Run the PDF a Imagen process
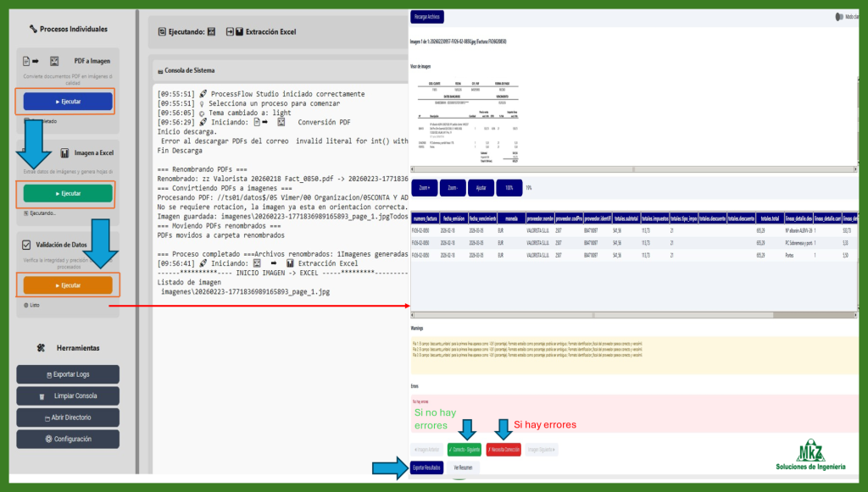This screenshot has height=492, width=868. coord(68,102)
